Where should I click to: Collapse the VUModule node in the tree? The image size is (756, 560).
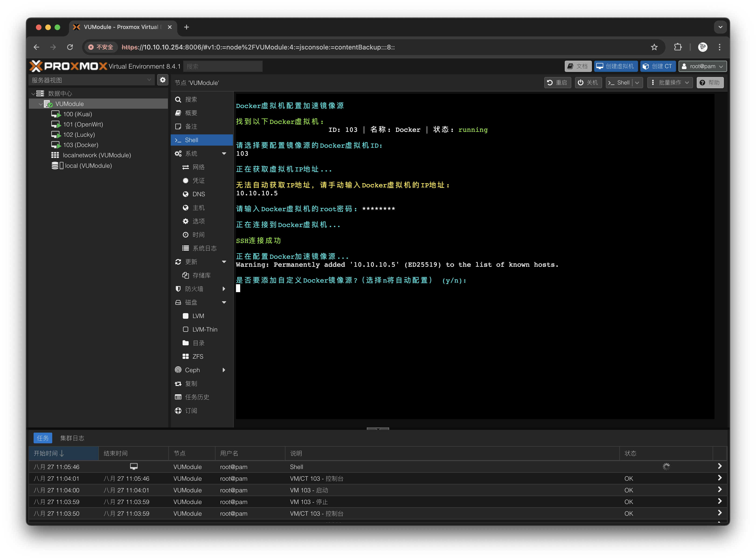[x=41, y=104]
